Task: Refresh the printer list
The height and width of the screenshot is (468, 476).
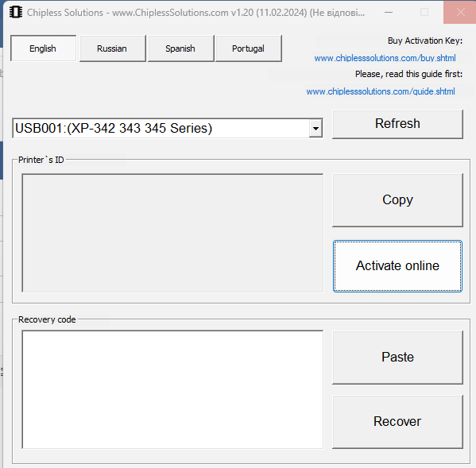Action: [x=397, y=124]
